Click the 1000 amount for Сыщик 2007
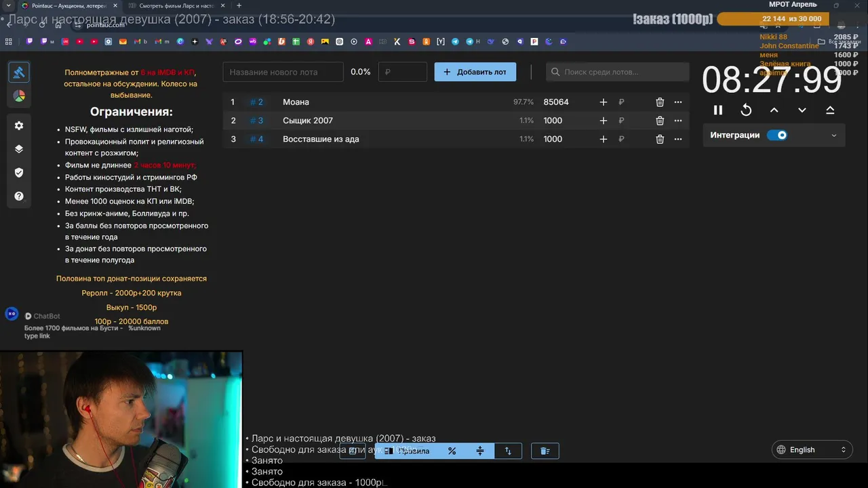This screenshot has height=488, width=868. pos(553,121)
